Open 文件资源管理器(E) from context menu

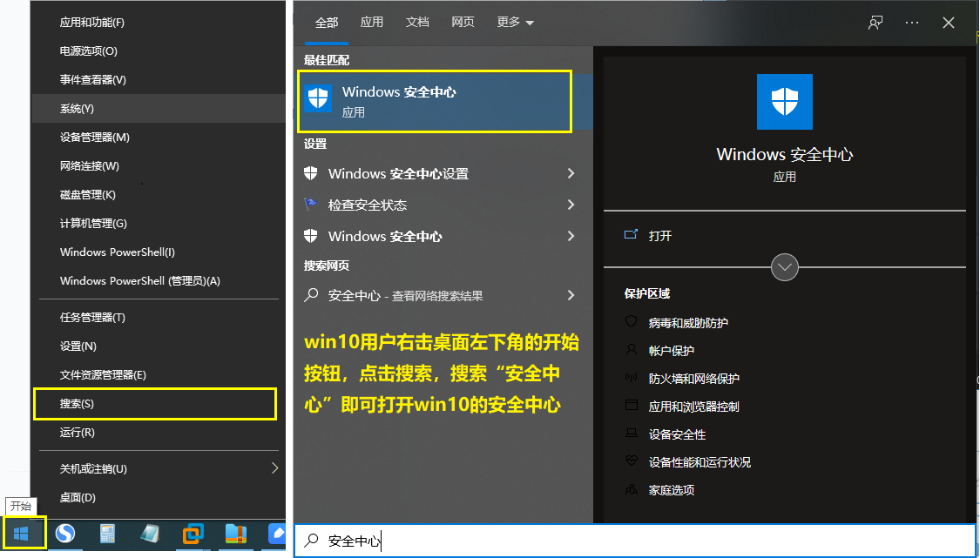click(159, 375)
